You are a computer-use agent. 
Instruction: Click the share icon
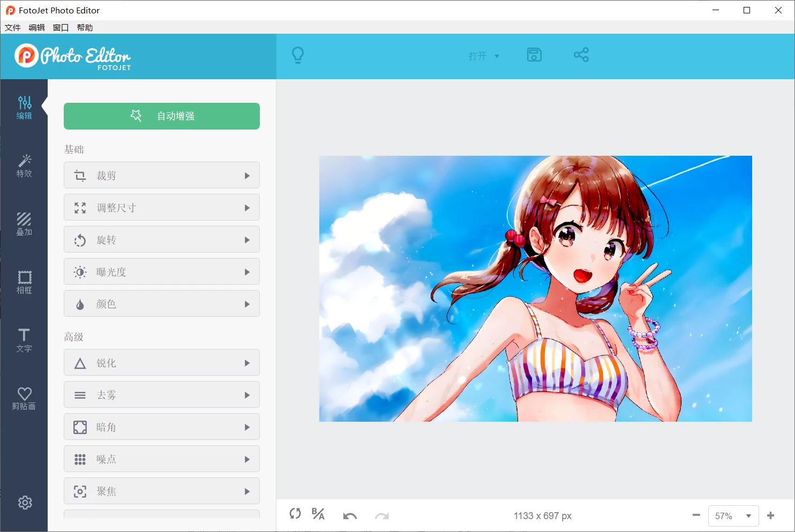click(581, 55)
